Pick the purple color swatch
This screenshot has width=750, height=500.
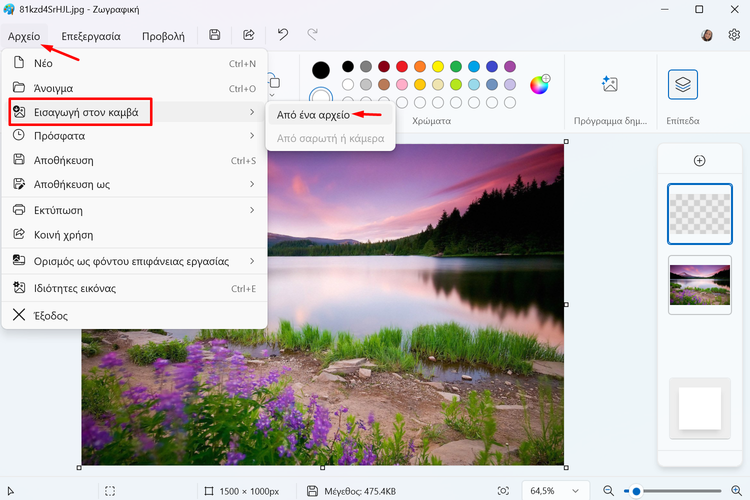[x=510, y=66]
